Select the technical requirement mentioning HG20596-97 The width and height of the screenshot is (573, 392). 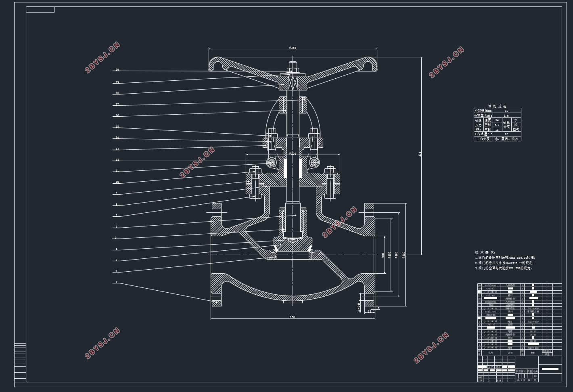point(504,262)
